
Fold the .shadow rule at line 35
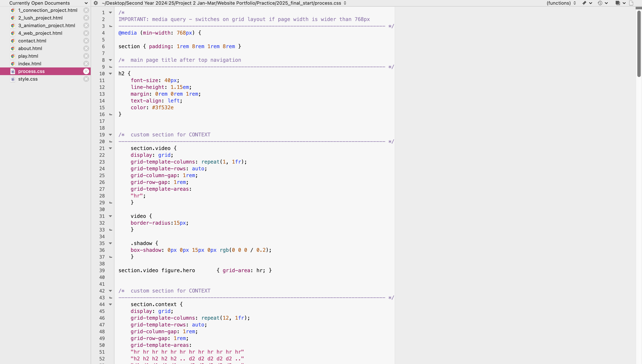point(110,243)
